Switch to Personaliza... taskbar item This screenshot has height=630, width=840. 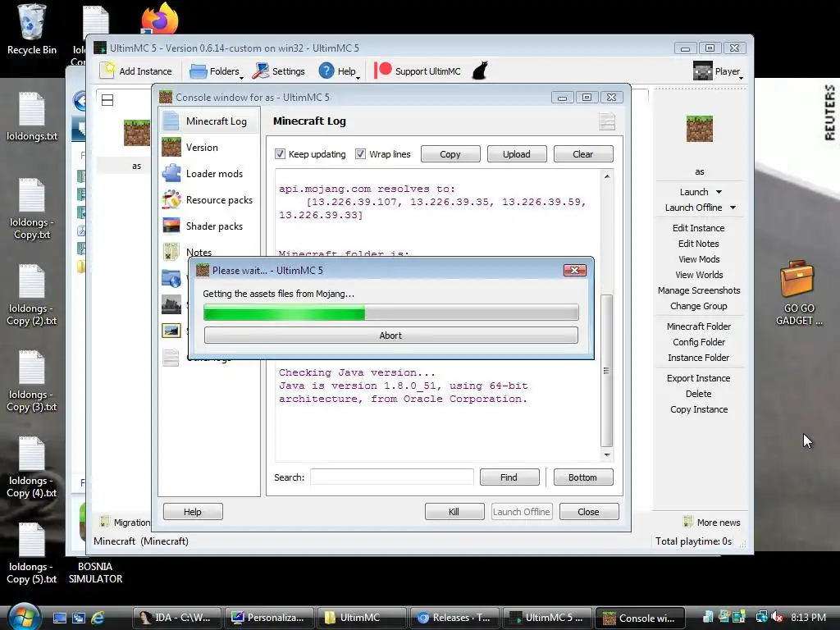coord(269,618)
